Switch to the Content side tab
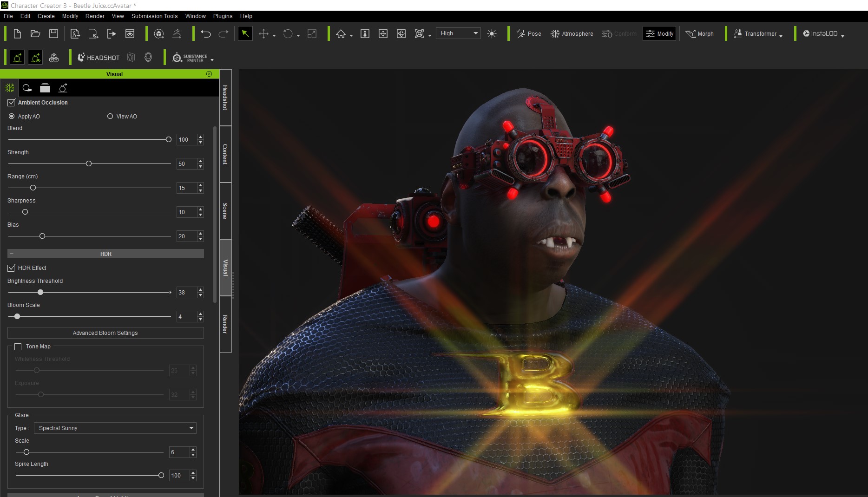 [x=225, y=154]
